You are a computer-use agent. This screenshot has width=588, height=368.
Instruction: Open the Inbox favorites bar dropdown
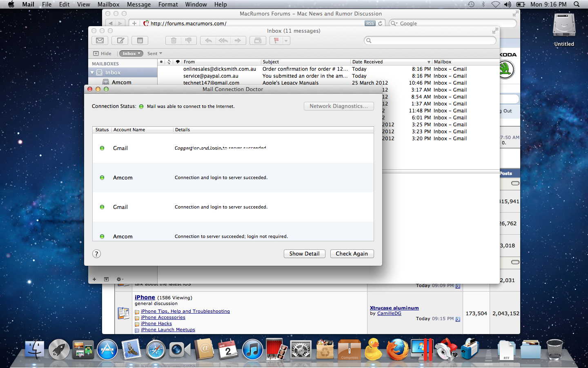[x=131, y=54]
